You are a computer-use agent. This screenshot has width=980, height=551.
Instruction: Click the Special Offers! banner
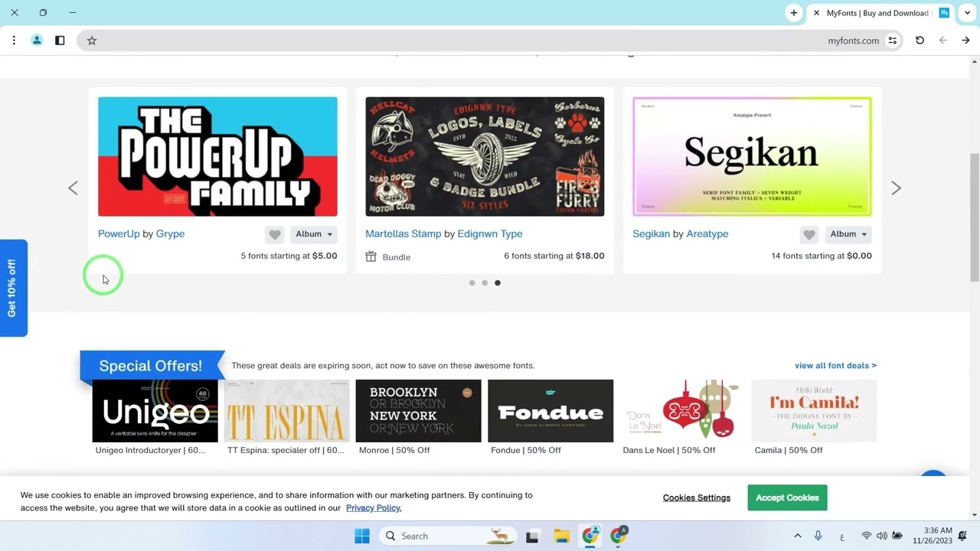coord(151,366)
